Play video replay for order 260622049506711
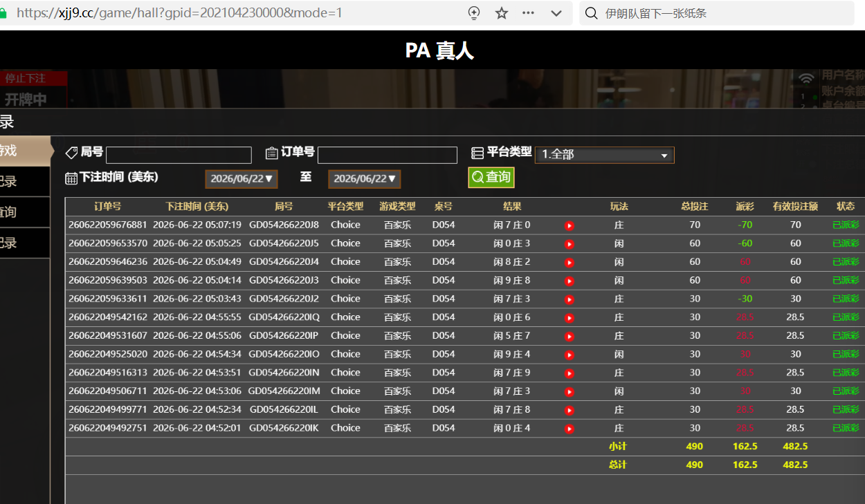Viewport: 865px width, 504px height. pyautogui.click(x=569, y=391)
